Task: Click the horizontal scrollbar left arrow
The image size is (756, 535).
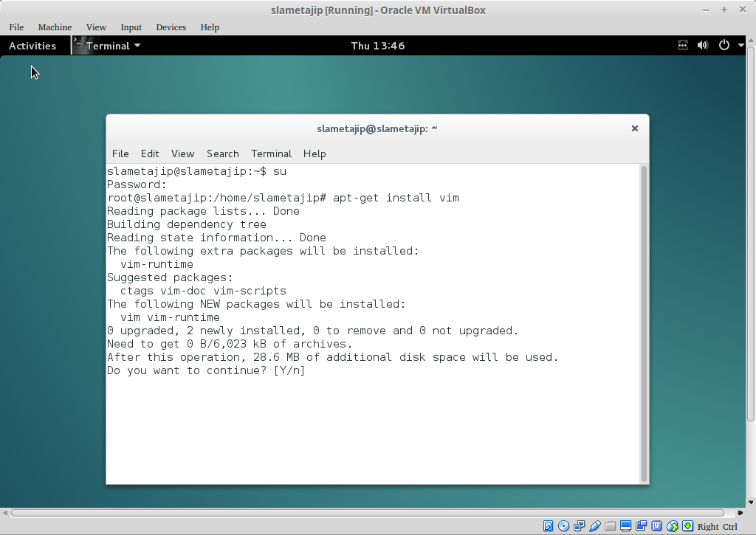Action: 5,512
